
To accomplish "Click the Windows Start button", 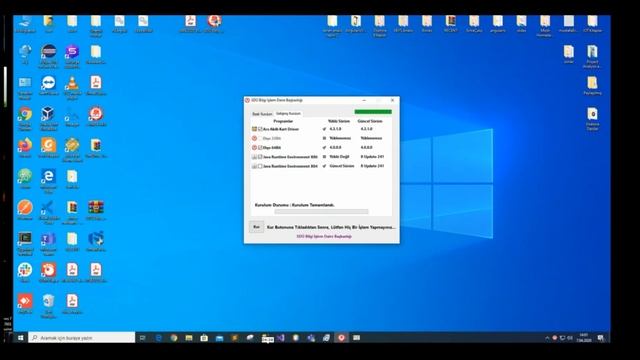I will tap(20, 338).
